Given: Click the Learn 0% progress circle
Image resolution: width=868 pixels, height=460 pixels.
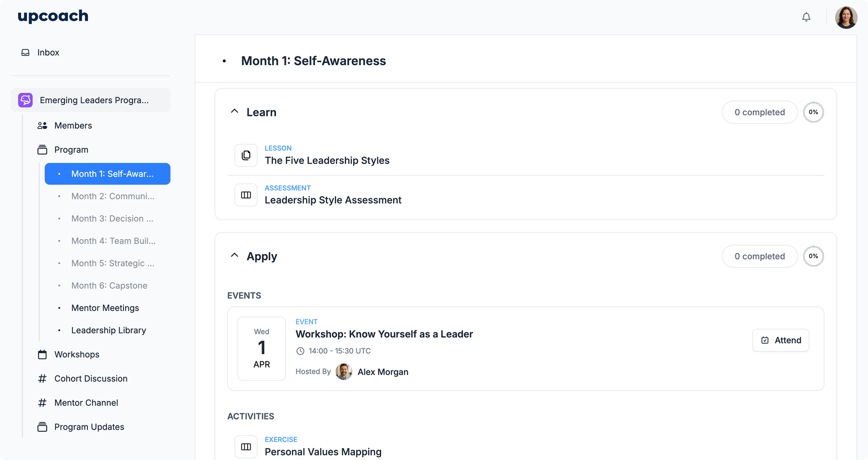Looking at the screenshot, I should click(813, 112).
